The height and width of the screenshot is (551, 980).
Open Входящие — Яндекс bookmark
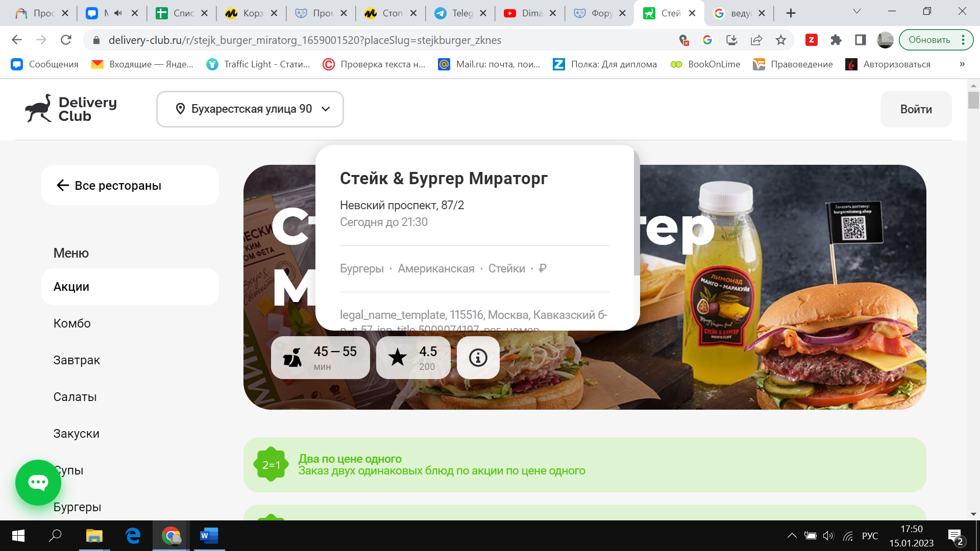click(x=142, y=64)
